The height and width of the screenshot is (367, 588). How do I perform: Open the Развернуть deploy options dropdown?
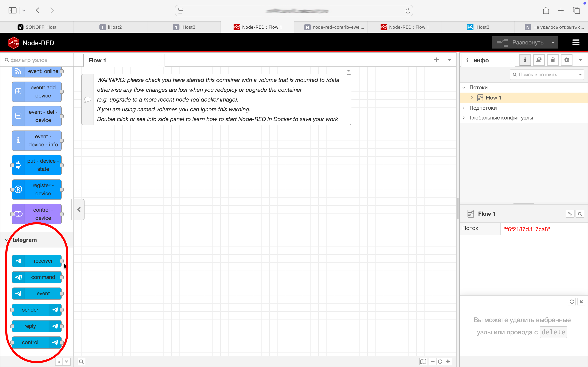click(x=553, y=42)
